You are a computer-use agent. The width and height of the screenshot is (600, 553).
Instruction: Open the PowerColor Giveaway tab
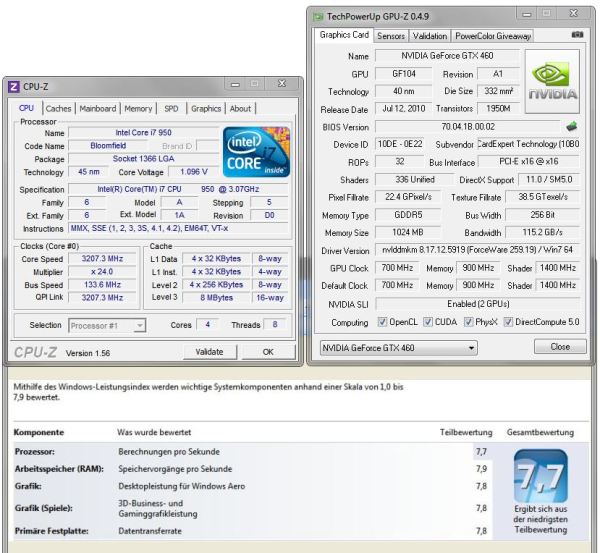tap(494, 36)
